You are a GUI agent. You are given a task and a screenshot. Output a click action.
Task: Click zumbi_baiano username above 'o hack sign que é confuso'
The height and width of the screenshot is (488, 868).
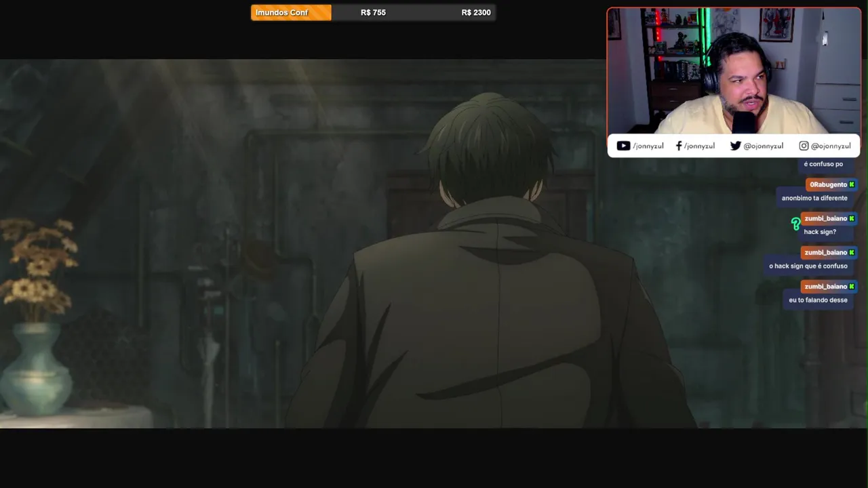click(825, 252)
